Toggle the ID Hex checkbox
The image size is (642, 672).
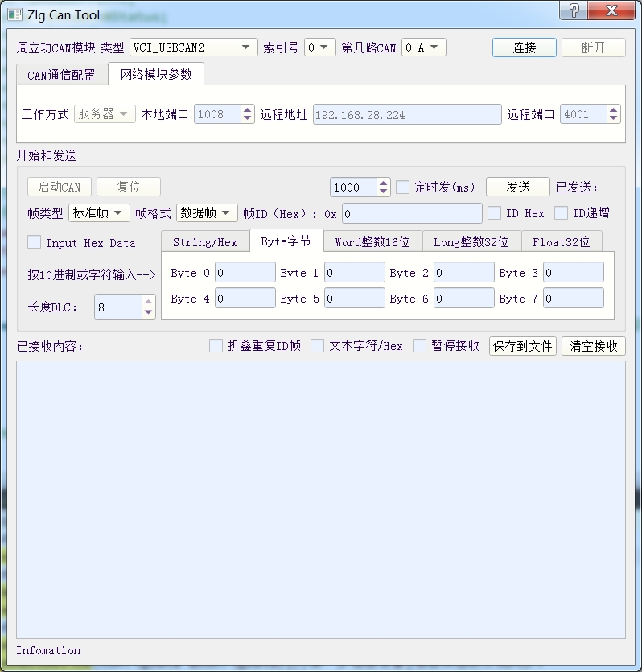pyautogui.click(x=494, y=213)
